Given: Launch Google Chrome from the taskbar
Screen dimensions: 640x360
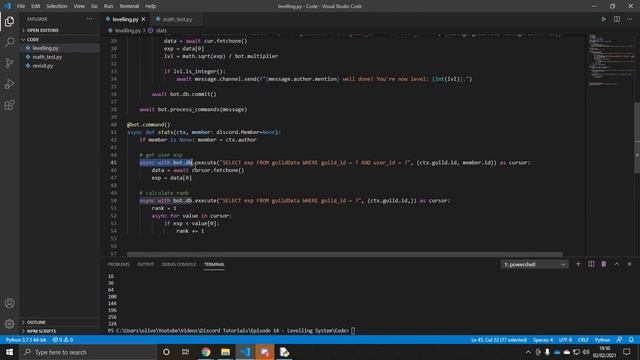Looking at the screenshot, I should [x=206, y=352].
